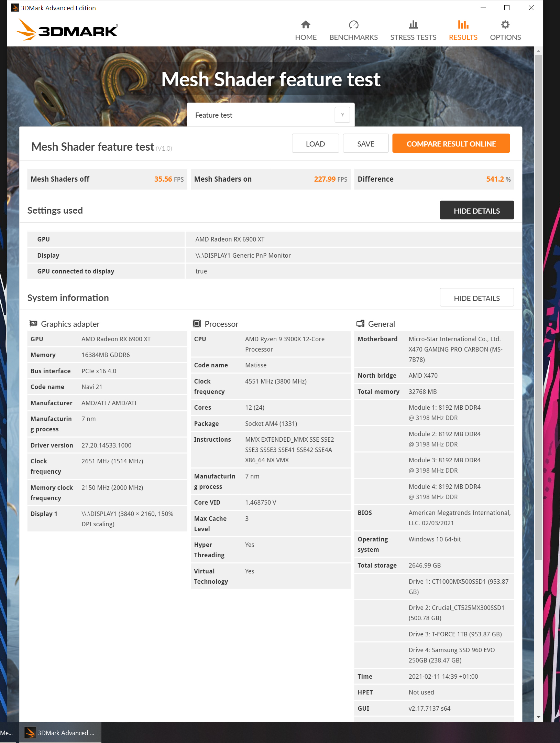This screenshot has height=743, width=560.
Task: Click Driver version 27.20.14533.1000
Action: pos(106,445)
